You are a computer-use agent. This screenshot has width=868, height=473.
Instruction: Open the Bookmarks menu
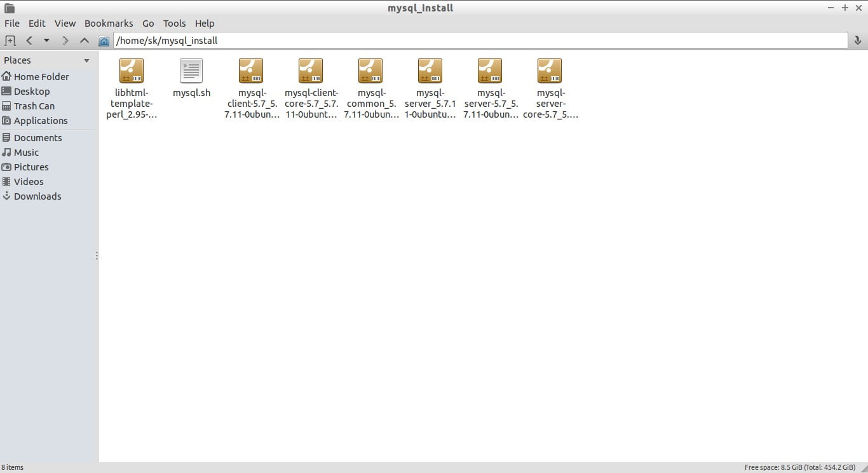pyautogui.click(x=109, y=23)
